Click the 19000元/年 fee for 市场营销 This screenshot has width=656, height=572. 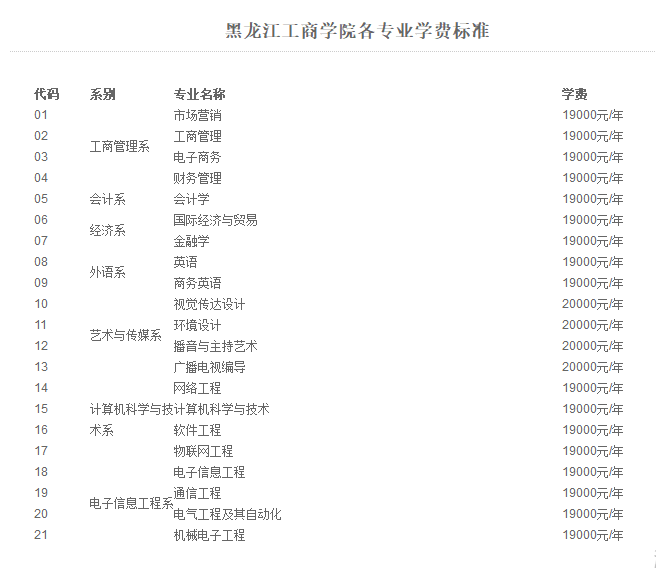[593, 115]
